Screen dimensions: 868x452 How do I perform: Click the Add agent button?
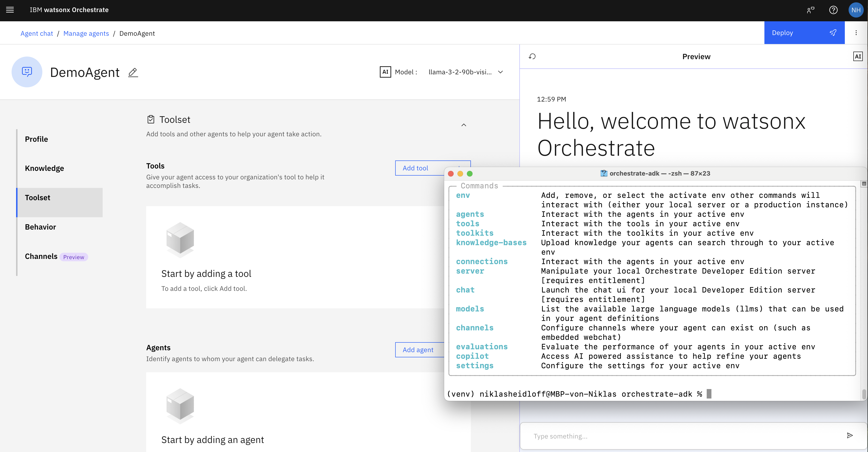click(420, 350)
